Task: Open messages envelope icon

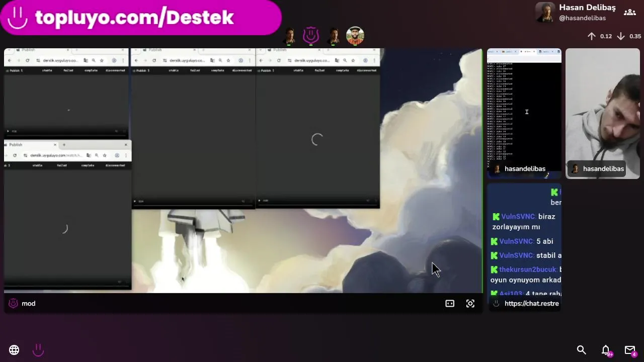Action: click(630, 350)
